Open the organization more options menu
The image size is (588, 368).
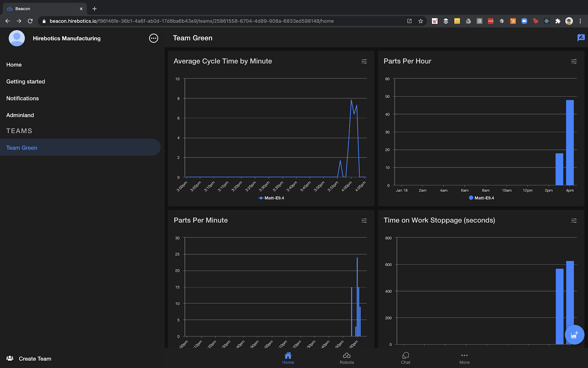(x=154, y=38)
